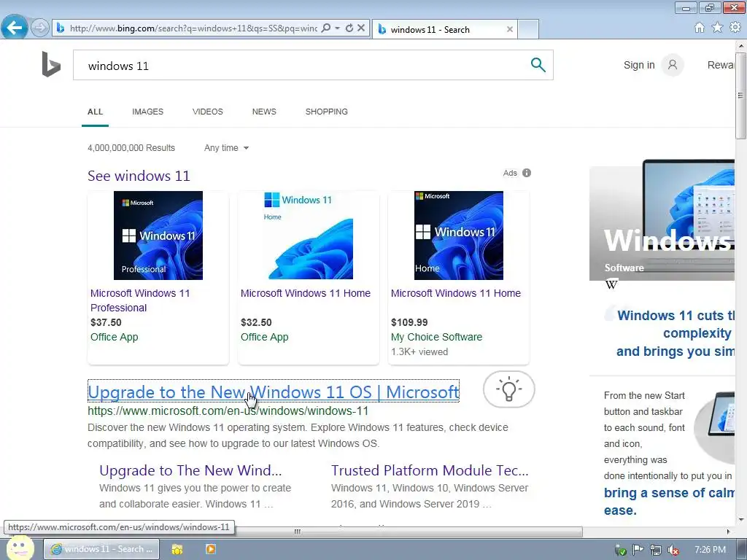Close the 'windows 11 - Search' tab

[510, 29]
